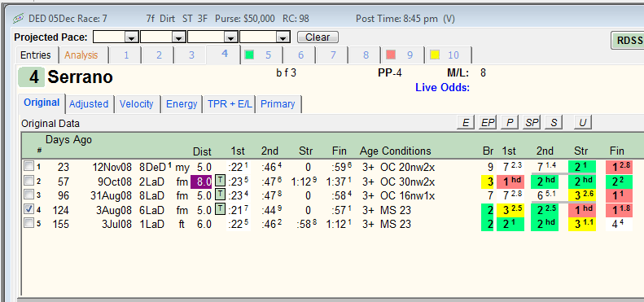Open horse tab 7
This screenshot has width=644, height=302.
pyautogui.click(x=333, y=55)
